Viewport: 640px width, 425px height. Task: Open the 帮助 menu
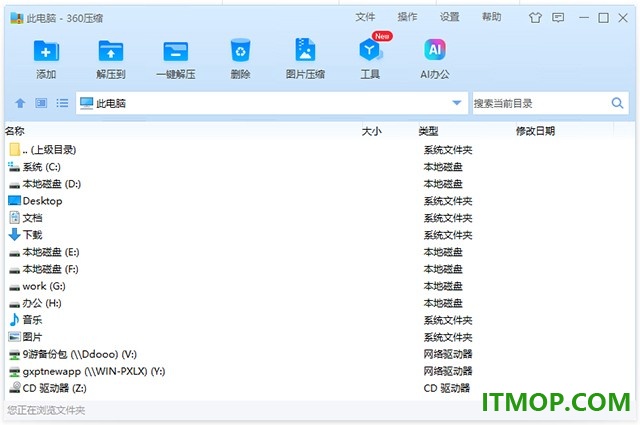[x=491, y=17]
